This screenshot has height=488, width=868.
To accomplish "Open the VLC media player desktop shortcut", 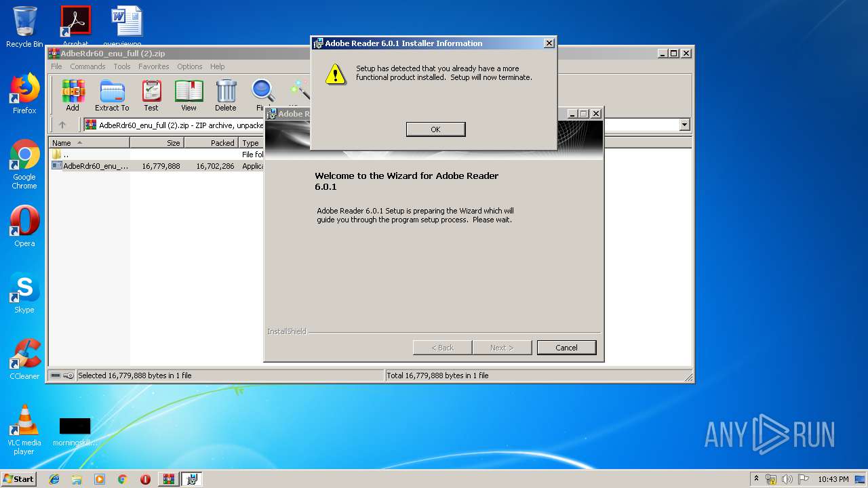I will 24,429.
